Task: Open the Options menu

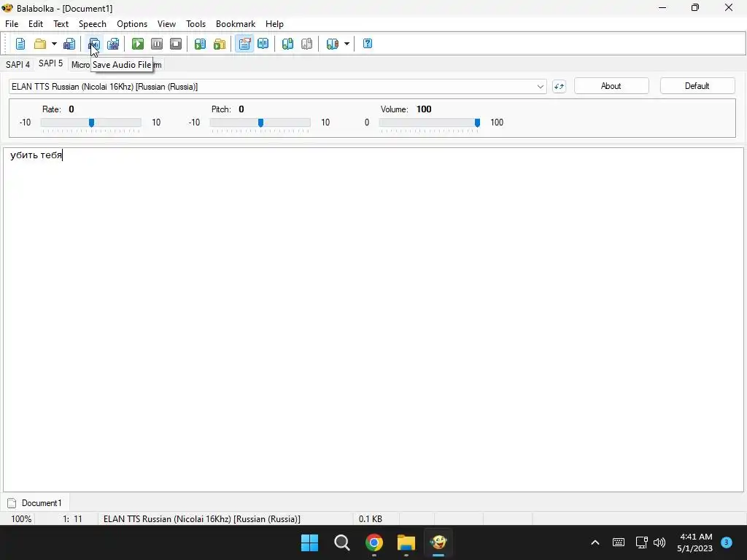Action: (132, 24)
